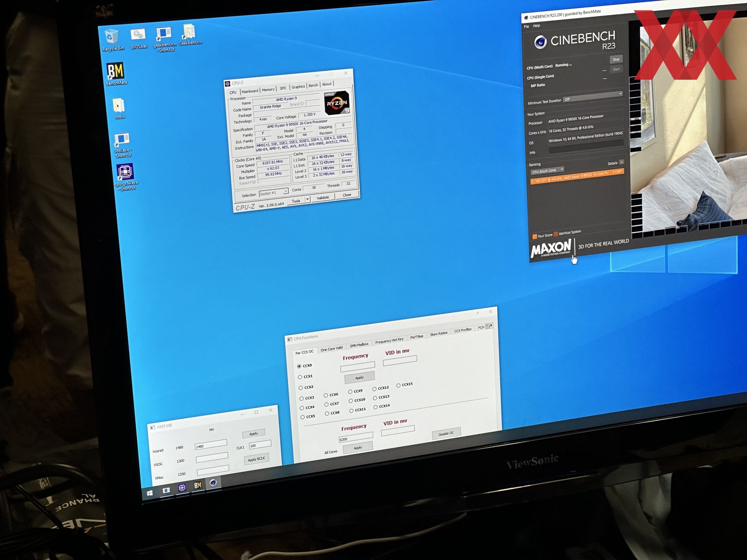Maximize the AM5 MB window
The image size is (747, 560).
click(x=256, y=412)
